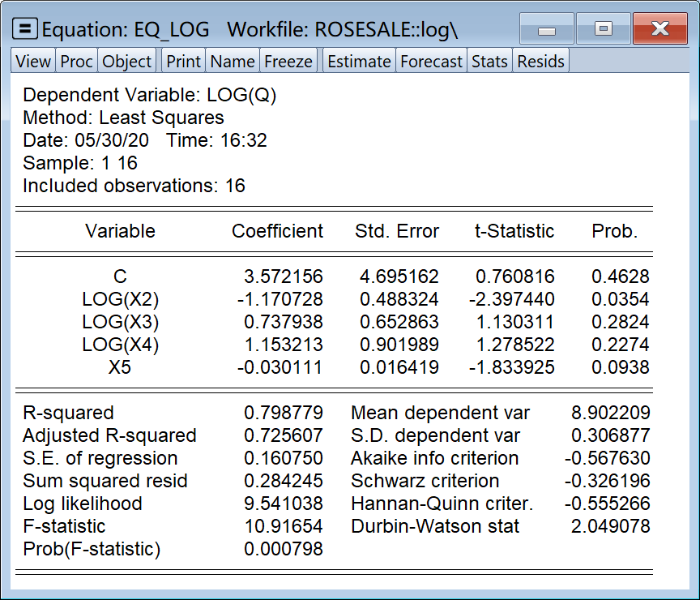
Task: Select the LOG(X2) variable row label
Action: [120, 299]
